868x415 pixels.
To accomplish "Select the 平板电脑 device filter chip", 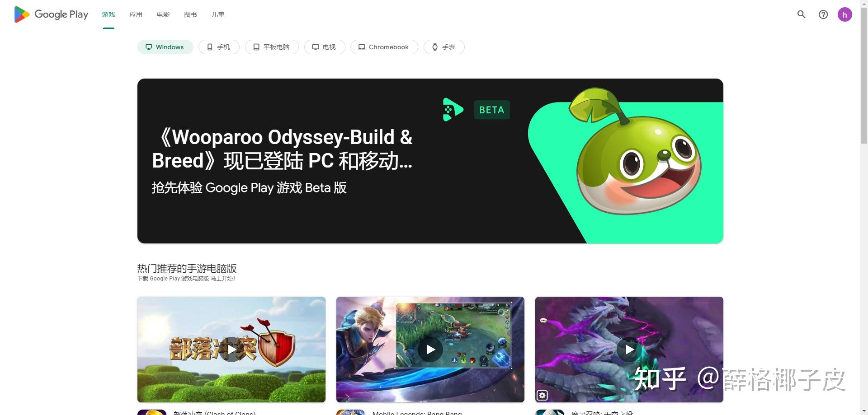I will click(x=272, y=47).
